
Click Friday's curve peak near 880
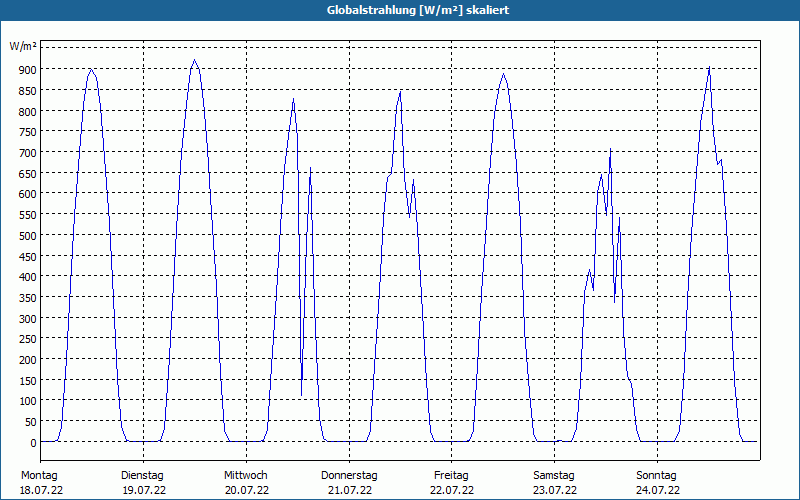[504, 74]
